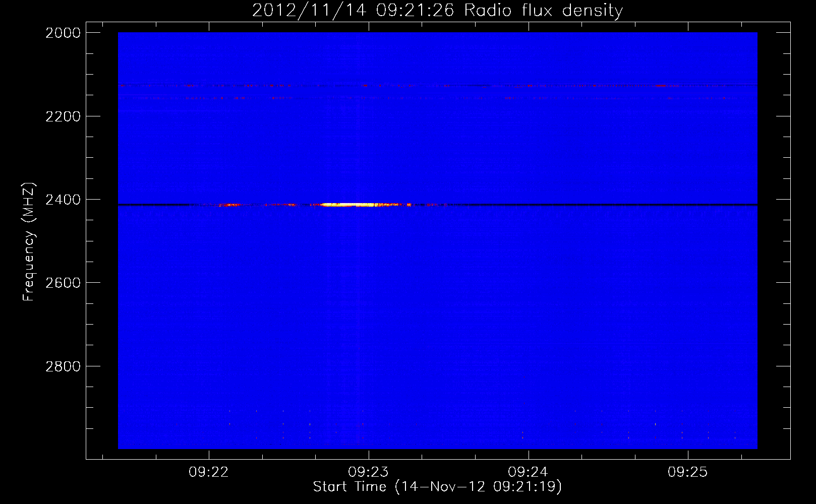The height and width of the screenshot is (504, 816).
Task: Click the 09:24 time tick label
Action: pos(528,472)
